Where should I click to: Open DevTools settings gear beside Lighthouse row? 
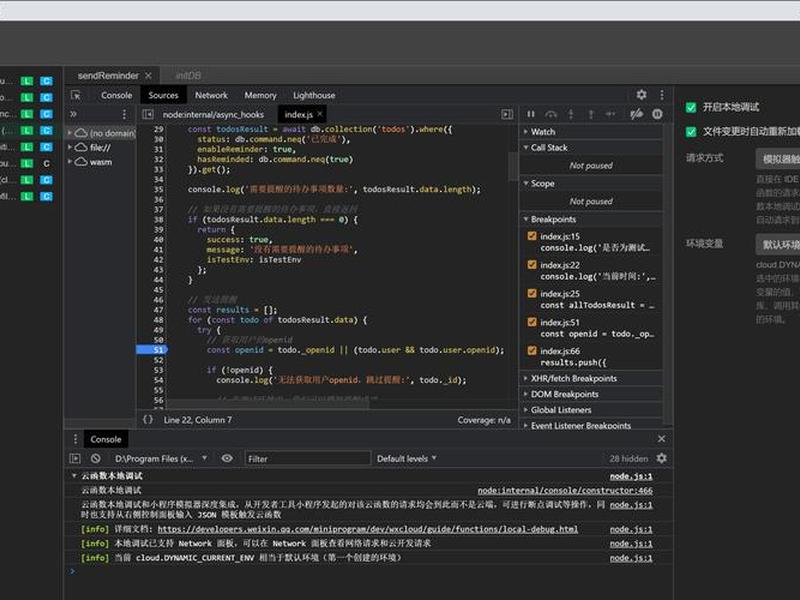641,95
